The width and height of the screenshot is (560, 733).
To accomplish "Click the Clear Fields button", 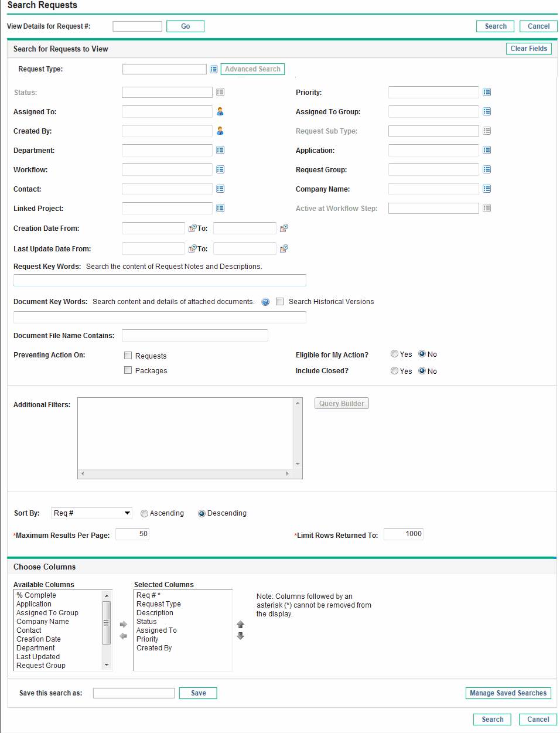I will click(529, 48).
